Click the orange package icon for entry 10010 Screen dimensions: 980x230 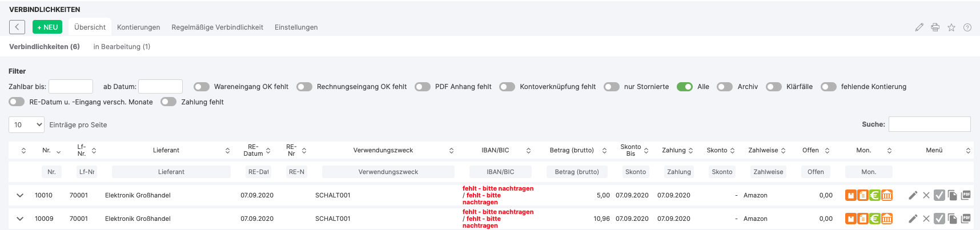point(851,195)
